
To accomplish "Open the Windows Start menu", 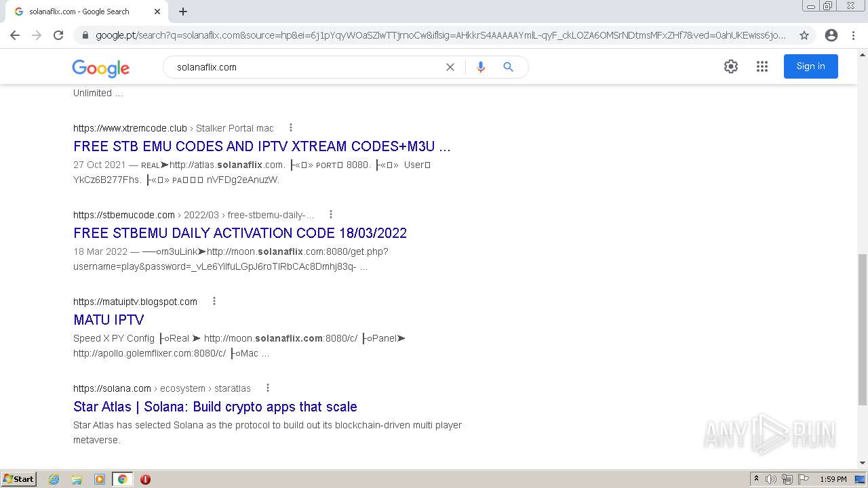I will pyautogui.click(x=19, y=479).
